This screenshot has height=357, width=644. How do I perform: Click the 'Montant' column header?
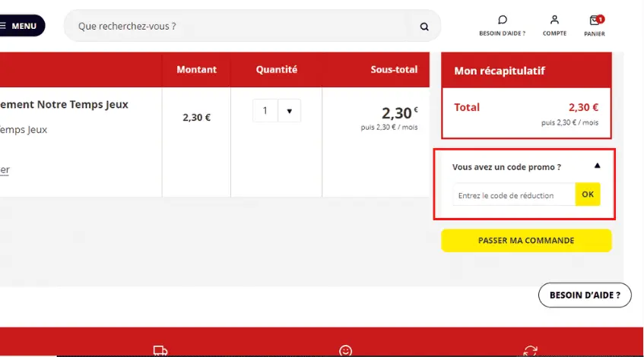(196, 70)
